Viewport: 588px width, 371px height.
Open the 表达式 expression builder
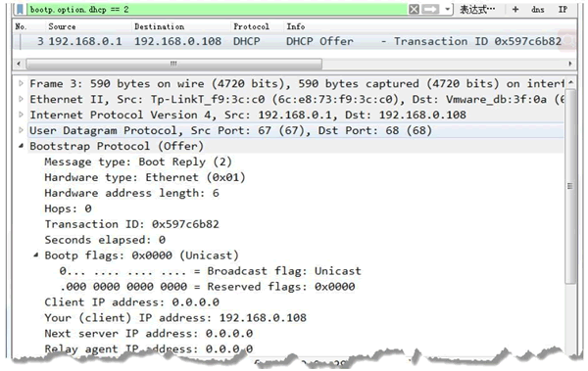pyautogui.click(x=477, y=9)
